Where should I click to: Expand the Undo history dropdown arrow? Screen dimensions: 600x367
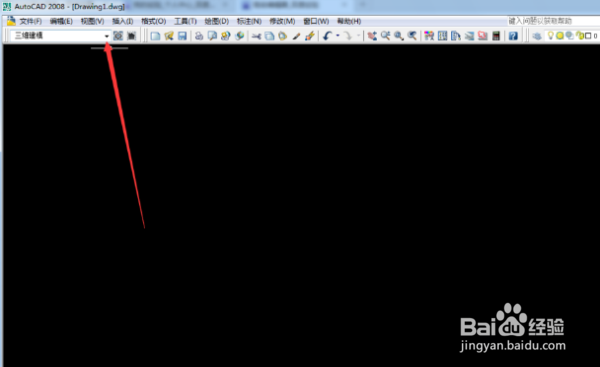[x=338, y=36]
